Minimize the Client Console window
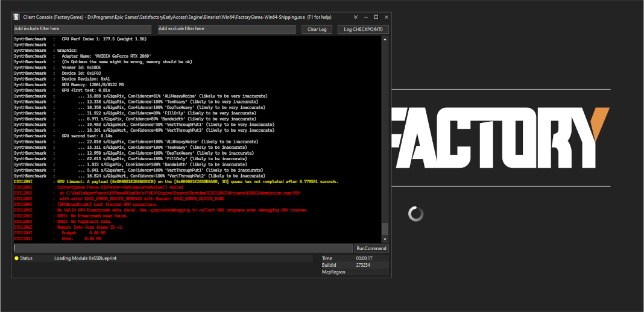The height and width of the screenshot is (312, 644). [x=366, y=17]
